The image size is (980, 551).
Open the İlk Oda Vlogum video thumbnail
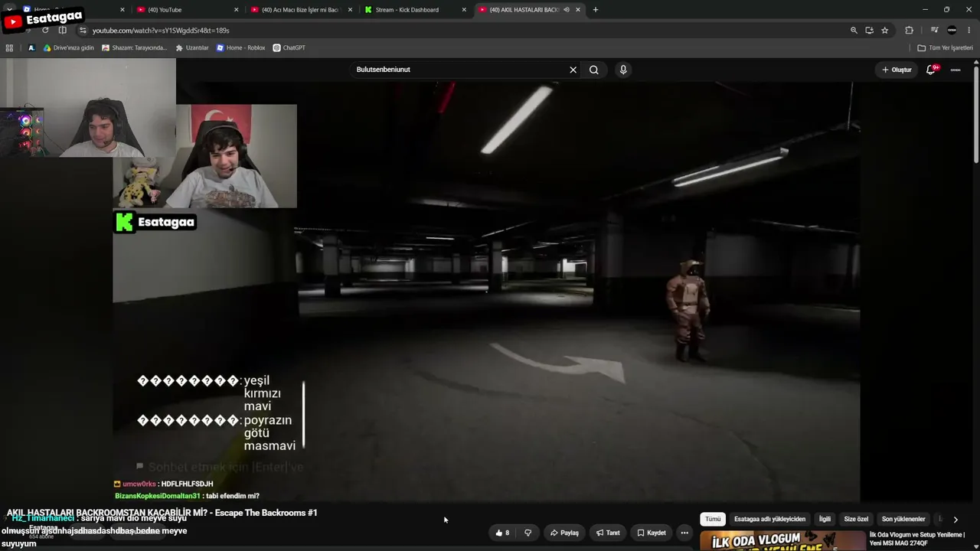(x=782, y=541)
